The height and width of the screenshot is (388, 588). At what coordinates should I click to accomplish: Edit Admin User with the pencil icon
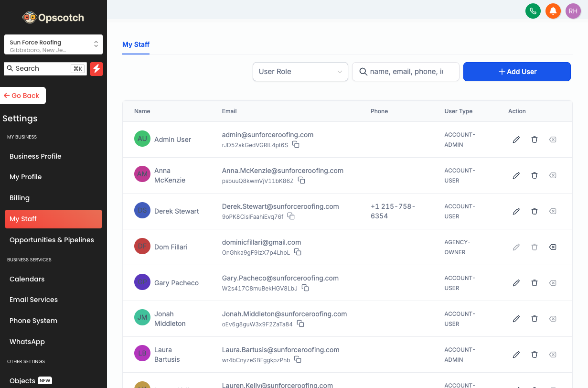[x=516, y=140]
